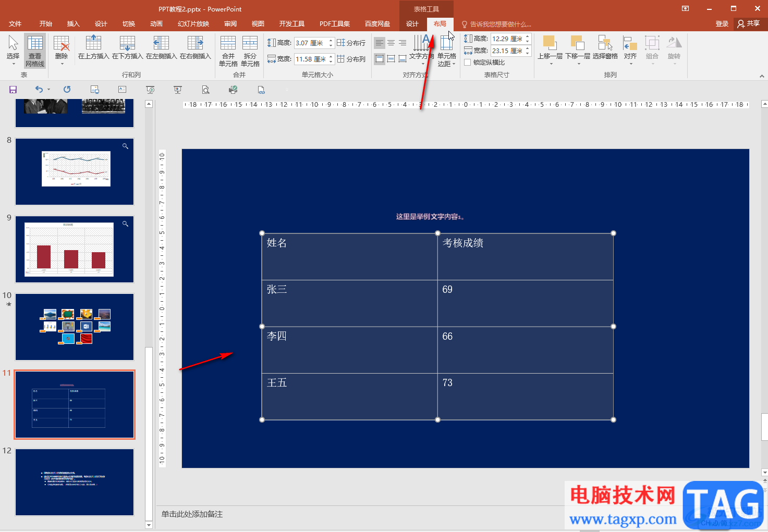768x532 pixels.
Task: Split cells with 拆分单元格
Action: click(250, 51)
